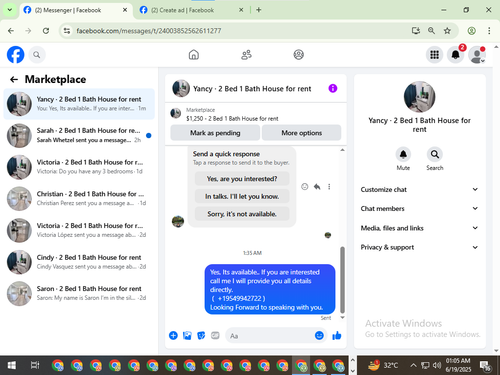Mute this conversation using the bell
The image size is (500, 375).
(403, 154)
